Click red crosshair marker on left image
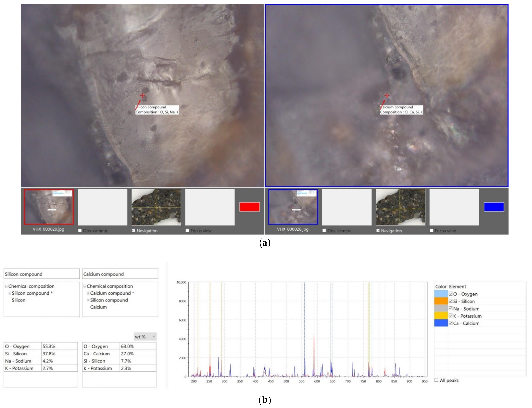The width and height of the screenshot is (532, 408). pos(143,95)
